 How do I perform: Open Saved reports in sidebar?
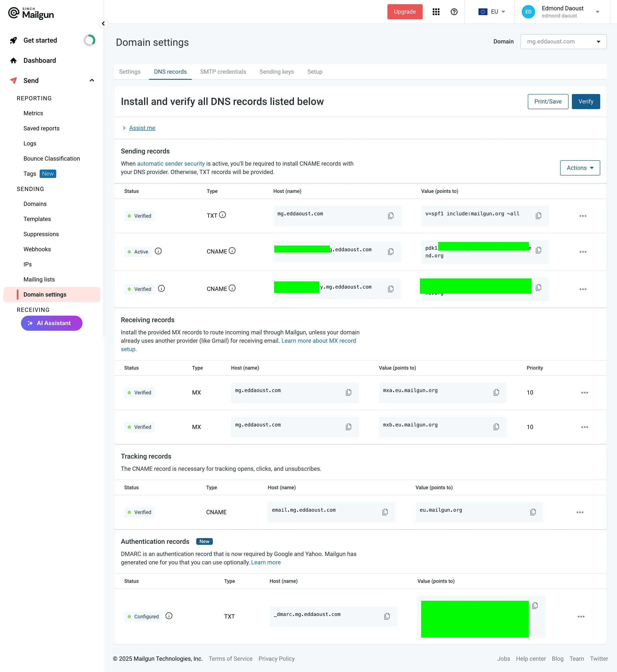[41, 128]
